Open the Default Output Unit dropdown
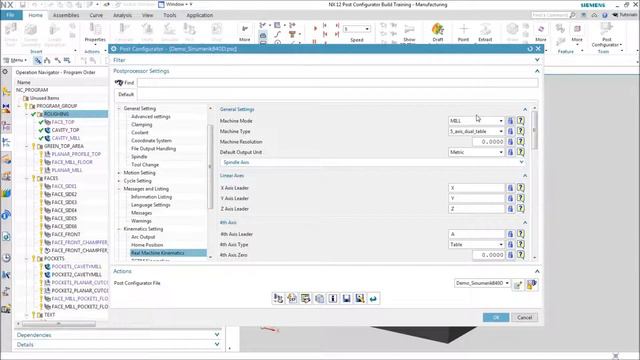This screenshot has width=640, height=360. point(501,152)
